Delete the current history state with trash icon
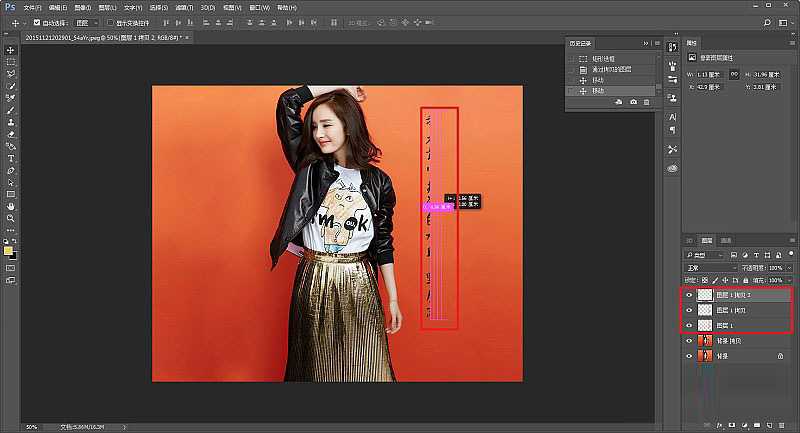The height and width of the screenshot is (433, 800). [646, 102]
